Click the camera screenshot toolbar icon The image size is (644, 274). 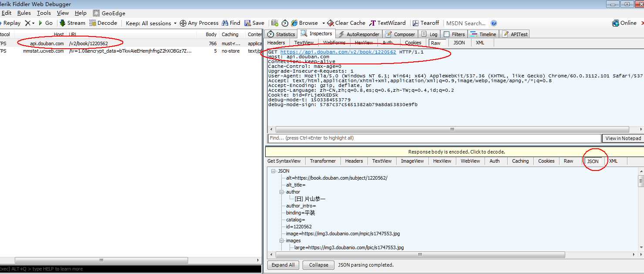(x=275, y=23)
